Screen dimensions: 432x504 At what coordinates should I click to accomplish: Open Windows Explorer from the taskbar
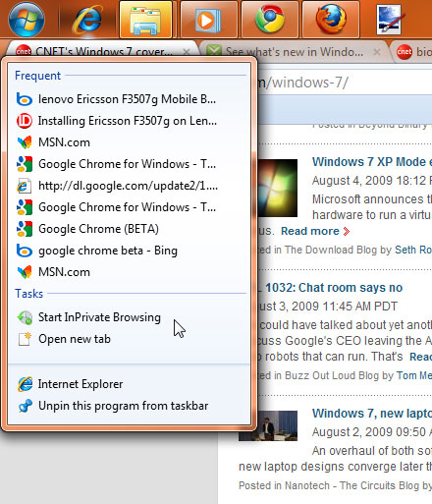click(146, 20)
